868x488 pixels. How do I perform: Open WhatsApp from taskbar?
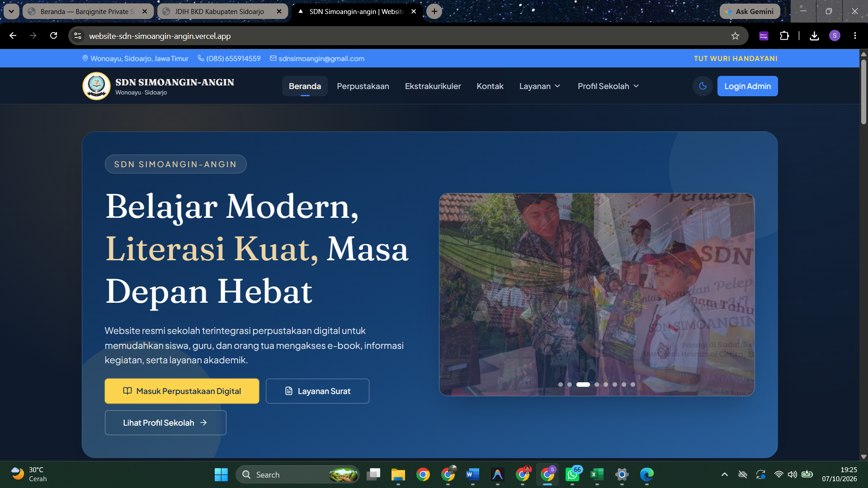[x=572, y=474]
